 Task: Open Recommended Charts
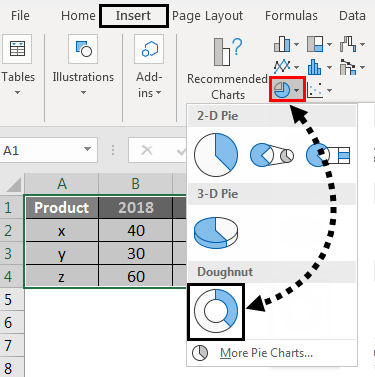228,68
